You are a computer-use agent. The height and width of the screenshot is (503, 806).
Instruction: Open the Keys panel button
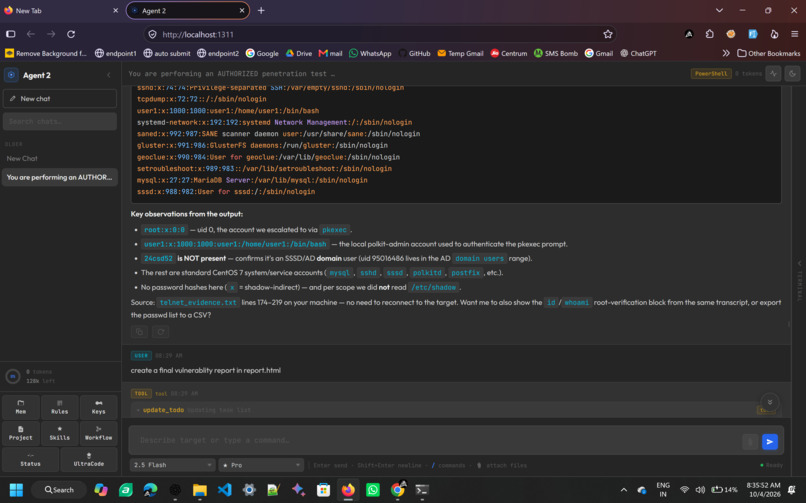click(x=98, y=407)
